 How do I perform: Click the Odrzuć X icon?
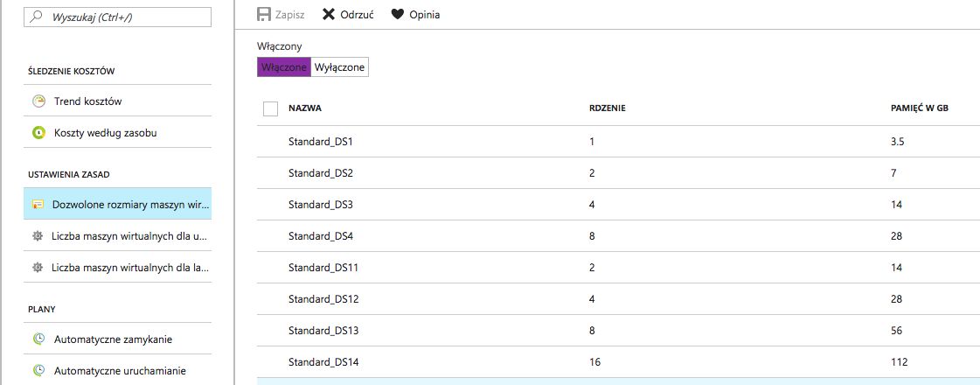[x=329, y=15]
